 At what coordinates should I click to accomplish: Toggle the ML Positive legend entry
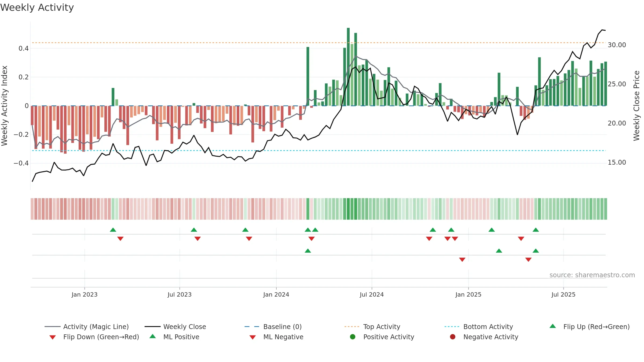click(x=174, y=337)
